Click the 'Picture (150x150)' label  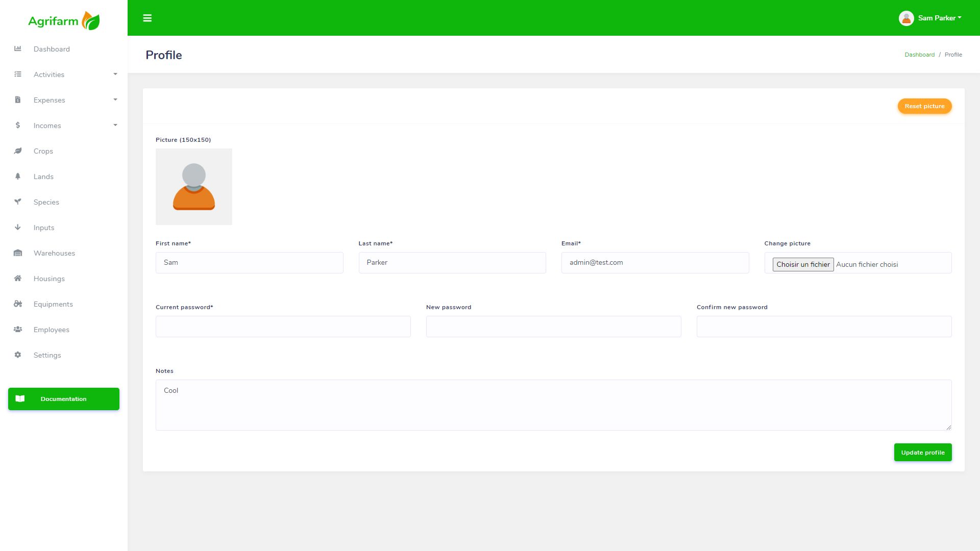[x=183, y=140]
